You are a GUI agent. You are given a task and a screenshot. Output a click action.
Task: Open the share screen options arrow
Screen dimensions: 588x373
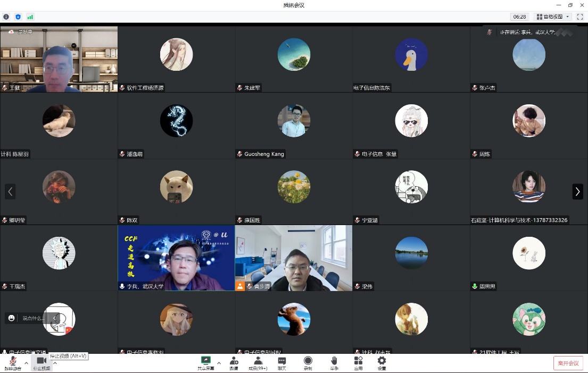pos(219,363)
